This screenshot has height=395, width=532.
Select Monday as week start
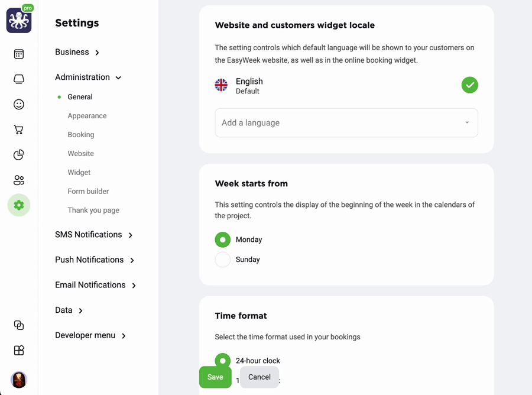click(223, 239)
